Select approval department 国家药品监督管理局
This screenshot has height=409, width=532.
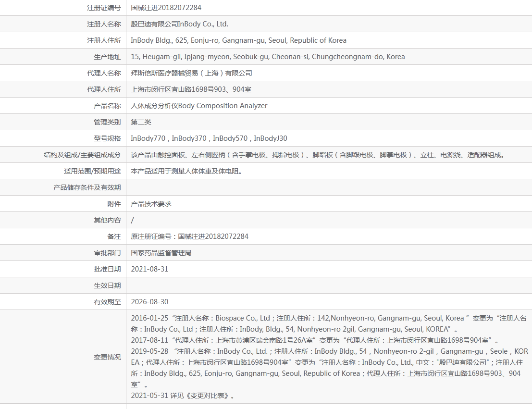click(161, 253)
